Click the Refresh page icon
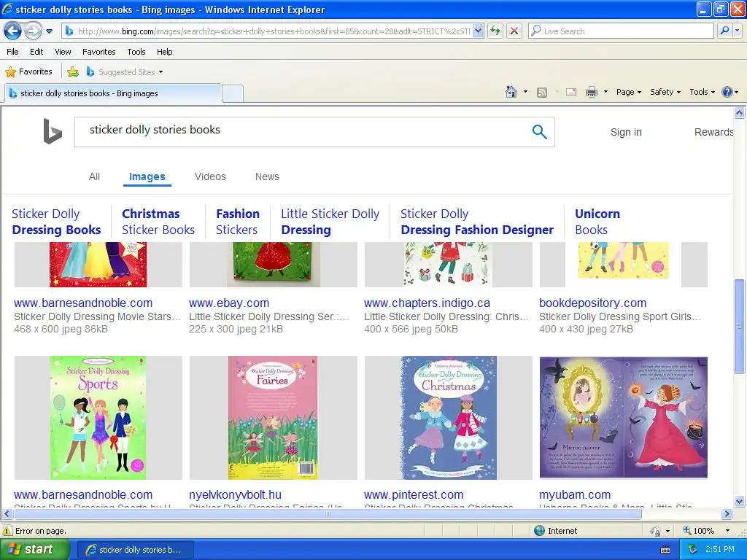 pos(495,31)
